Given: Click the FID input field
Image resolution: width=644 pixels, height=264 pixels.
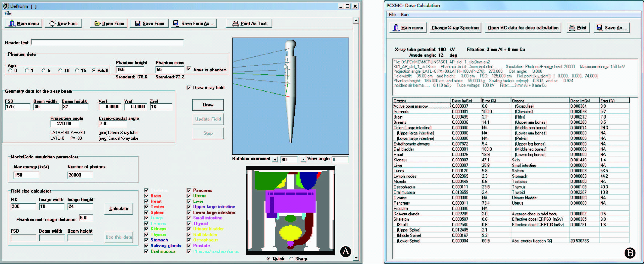Looking at the screenshot, I should (23, 206).
